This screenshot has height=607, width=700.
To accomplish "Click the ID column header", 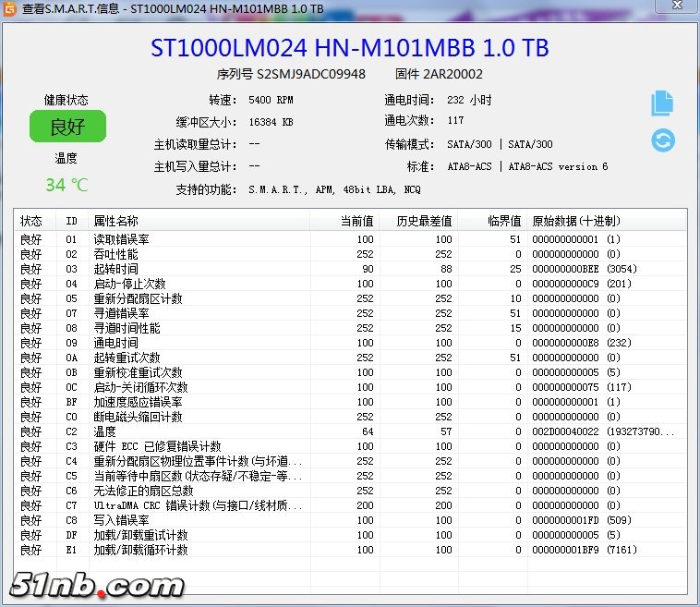I will tap(71, 221).
